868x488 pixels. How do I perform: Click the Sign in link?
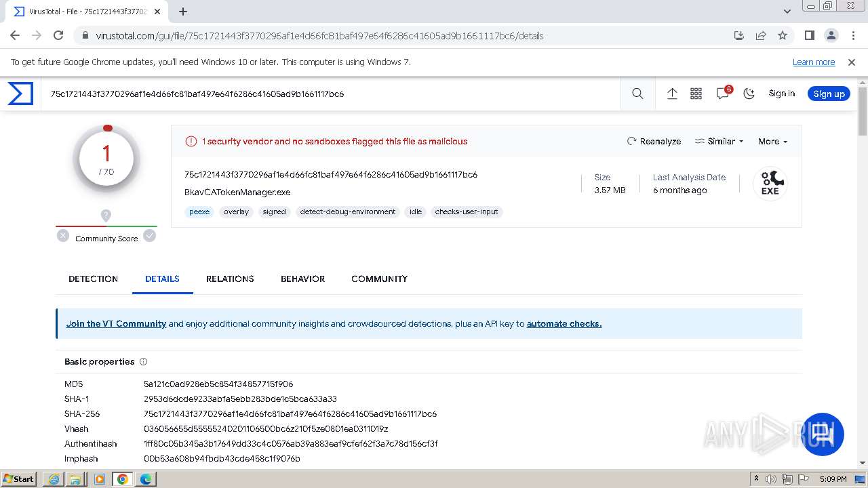coord(781,94)
